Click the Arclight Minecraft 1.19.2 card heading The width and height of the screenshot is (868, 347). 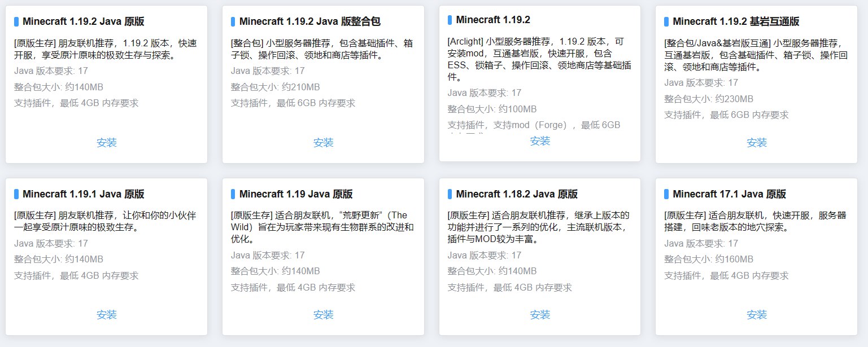pos(493,20)
